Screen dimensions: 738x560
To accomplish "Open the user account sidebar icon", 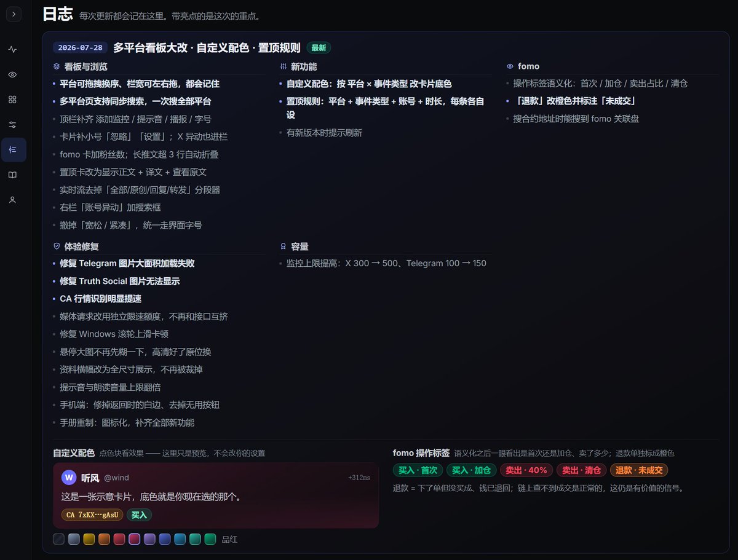I will coord(12,200).
